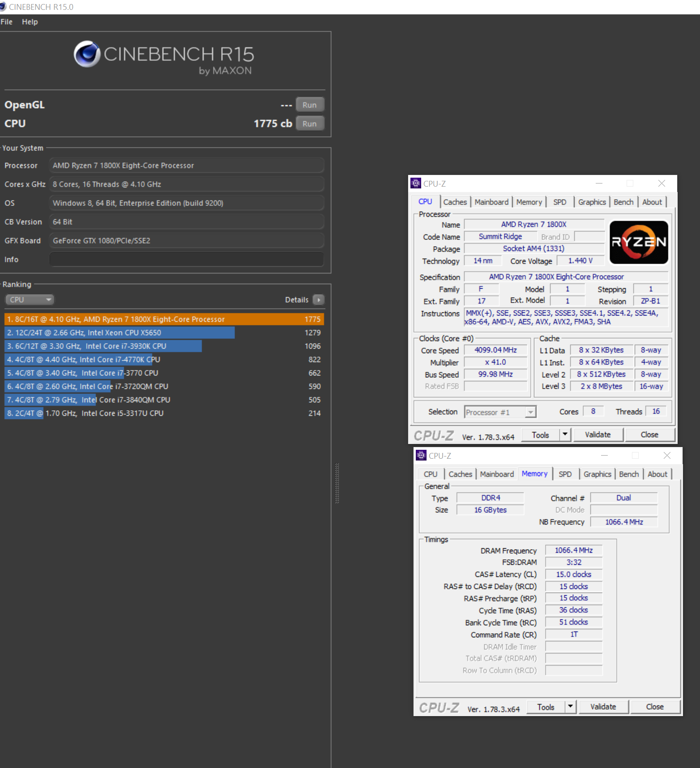Viewport: 700px width, 768px height.
Task: Click the Processor field in Your System
Action: 187,165
